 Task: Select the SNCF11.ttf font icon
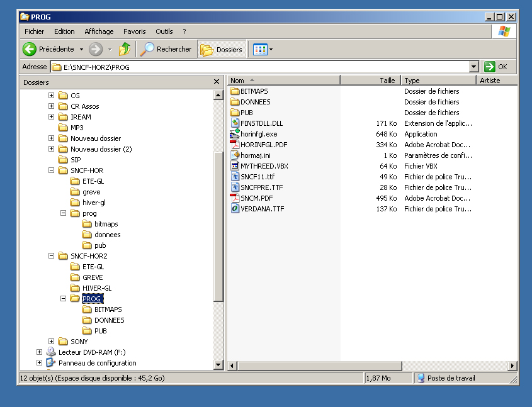pyautogui.click(x=235, y=177)
